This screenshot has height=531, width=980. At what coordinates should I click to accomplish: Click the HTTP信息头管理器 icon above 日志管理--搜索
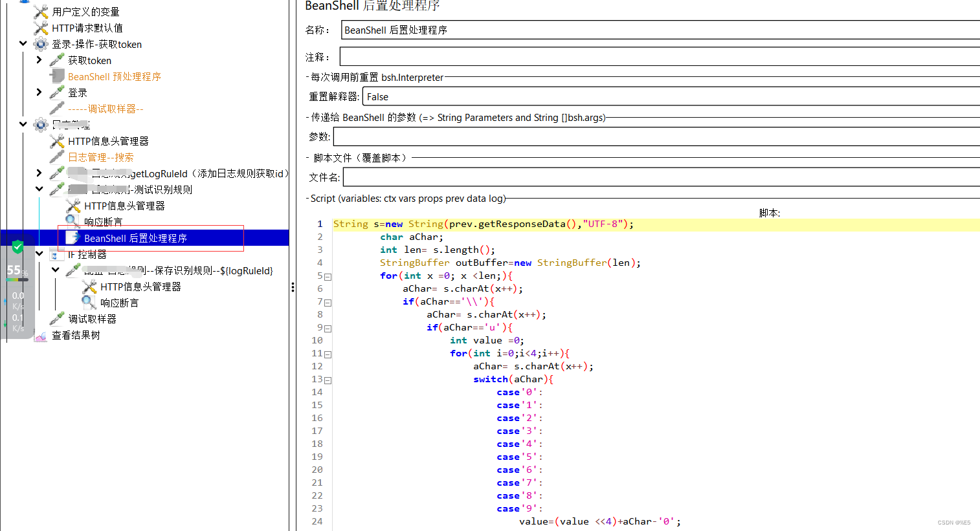(x=57, y=141)
